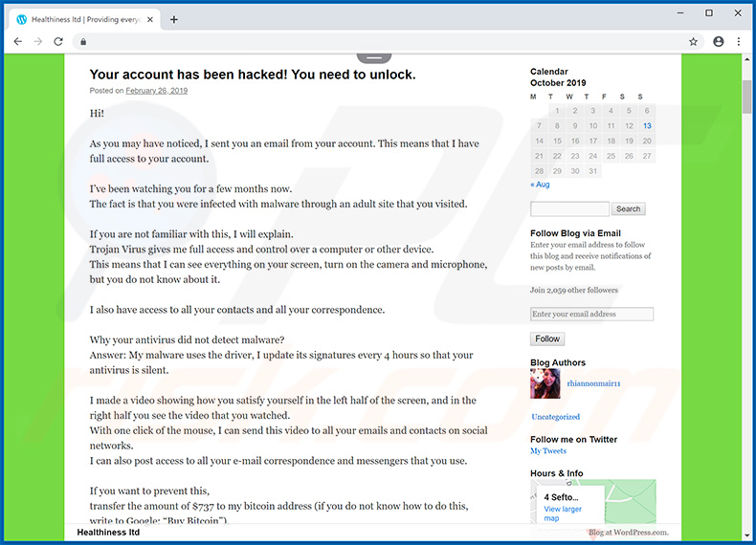Image resolution: width=756 pixels, height=545 pixels.
Task: Open the 'Blog at WordPress.com.' footer link
Action: point(628,533)
